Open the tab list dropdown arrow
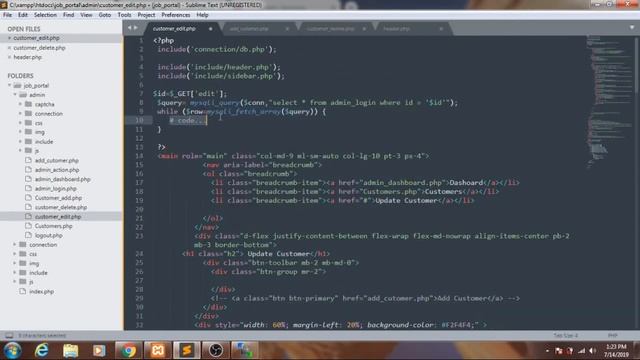This screenshot has height=360, width=640. [632, 28]
